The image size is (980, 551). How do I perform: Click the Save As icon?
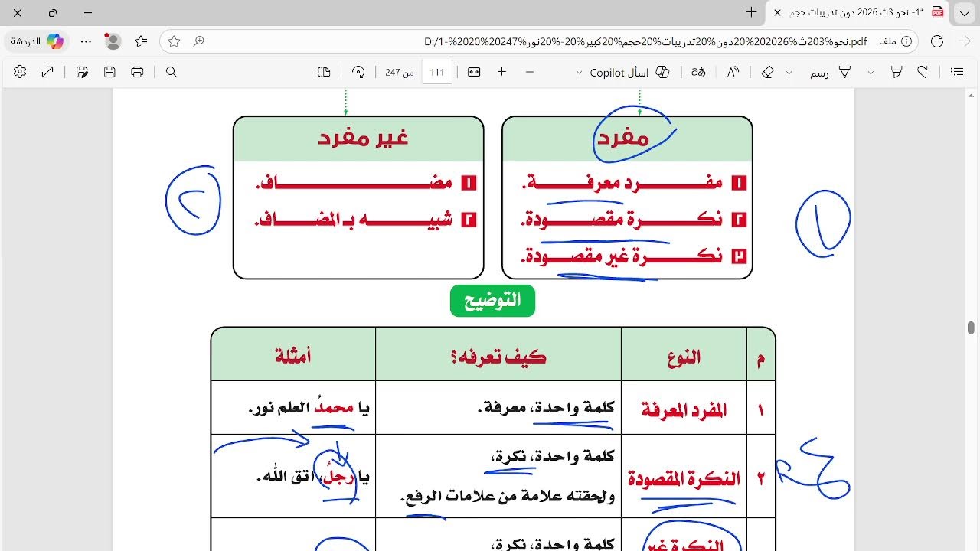[x=82, y=72]
